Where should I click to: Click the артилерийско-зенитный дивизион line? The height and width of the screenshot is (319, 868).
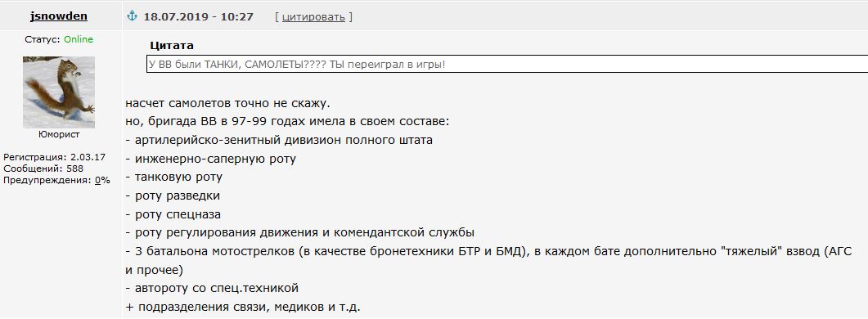pyautogui.click(x=279, y=140)
